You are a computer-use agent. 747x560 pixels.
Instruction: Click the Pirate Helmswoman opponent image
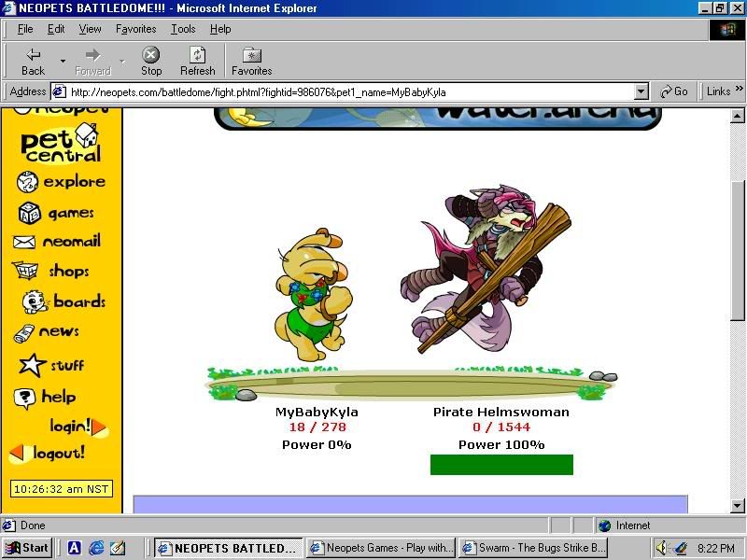486,269
